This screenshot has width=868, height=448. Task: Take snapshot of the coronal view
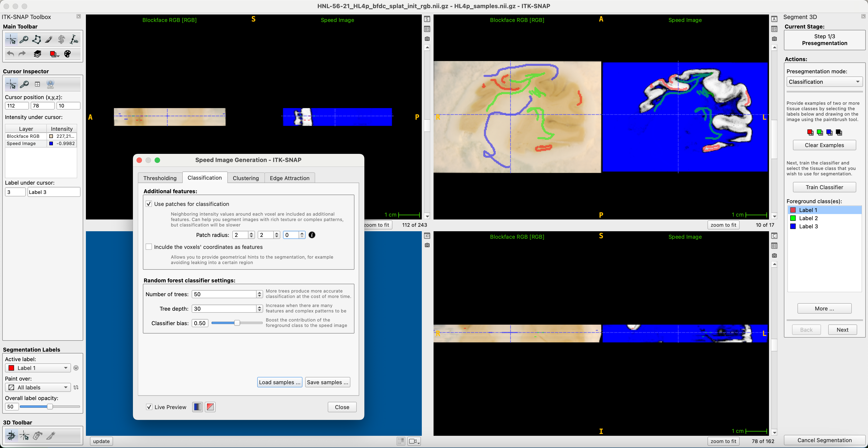pyautogui.click(x=774, y=255)
